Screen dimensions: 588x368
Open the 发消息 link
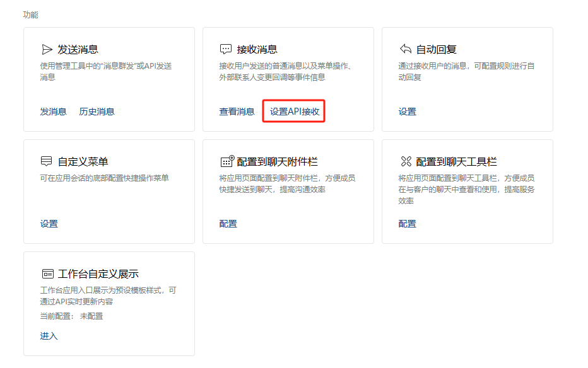53,112
